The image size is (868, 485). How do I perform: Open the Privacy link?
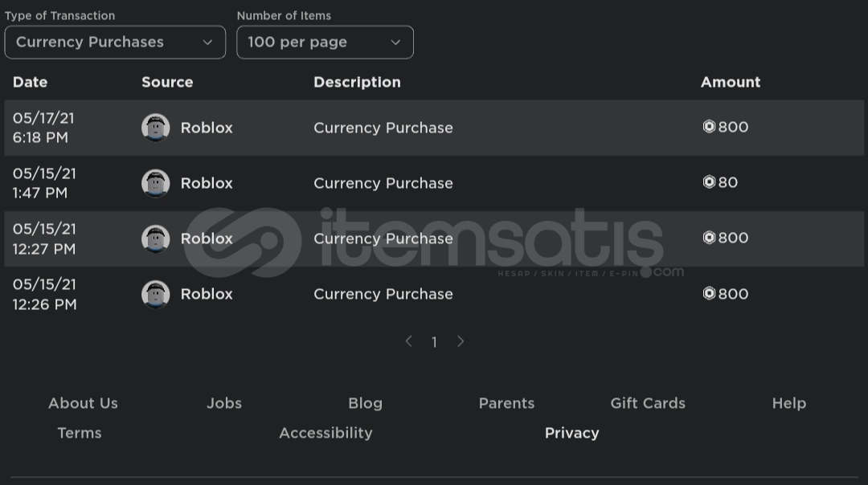(x=571, y=433)
